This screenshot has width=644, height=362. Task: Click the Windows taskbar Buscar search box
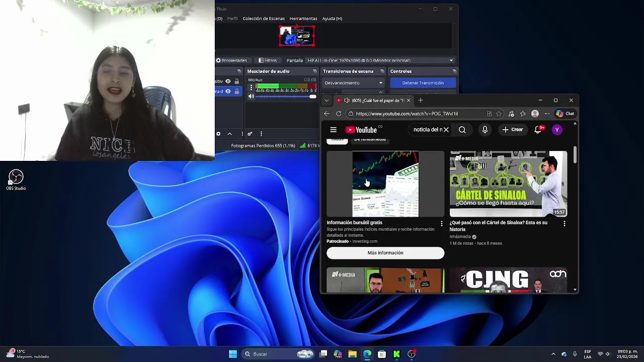coord(277,354)
